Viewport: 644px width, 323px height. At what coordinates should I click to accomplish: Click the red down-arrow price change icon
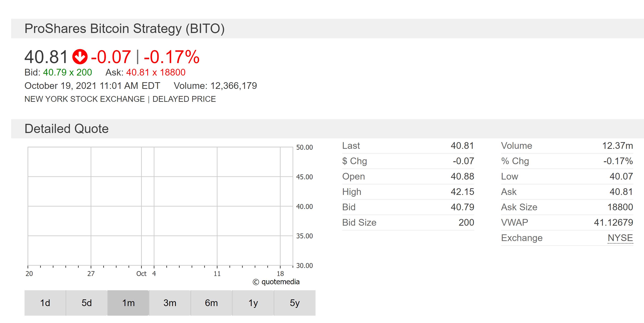(x=80, y=57)
